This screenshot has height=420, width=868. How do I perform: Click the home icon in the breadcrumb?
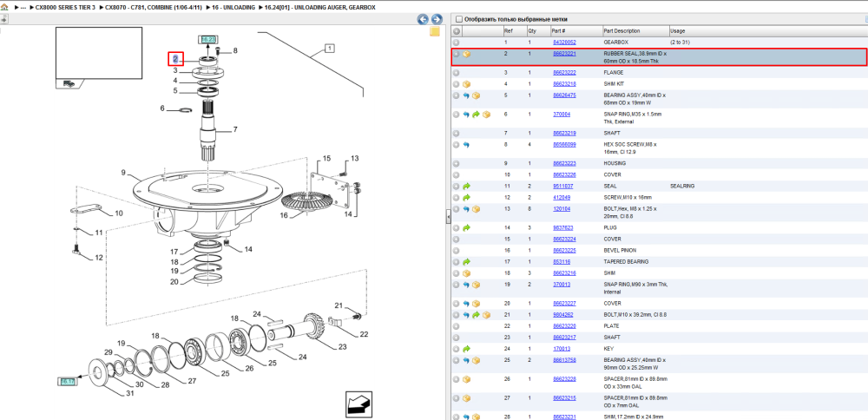point(5,9)
